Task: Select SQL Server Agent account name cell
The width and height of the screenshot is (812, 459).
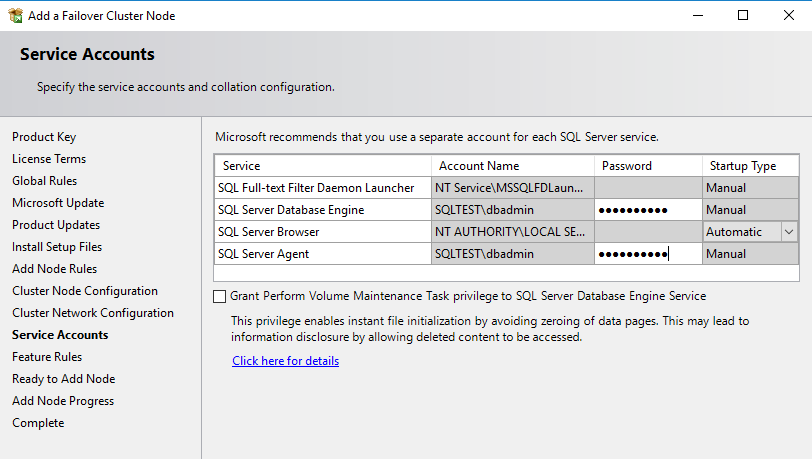Action: tap(513, 254)
